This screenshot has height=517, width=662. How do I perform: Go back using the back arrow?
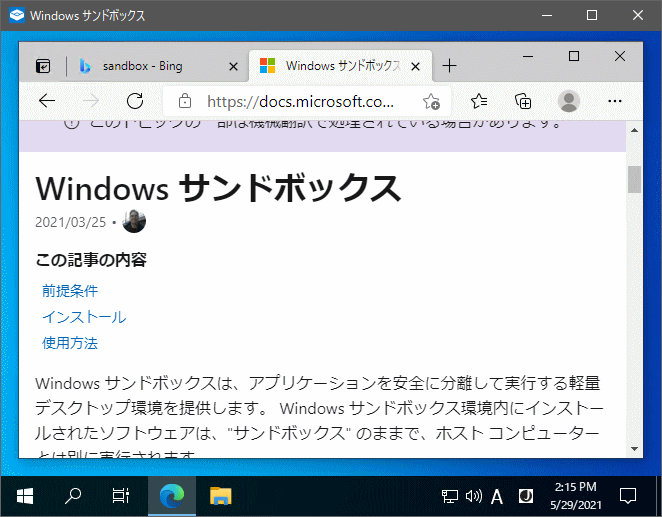(x=47, y=101)
